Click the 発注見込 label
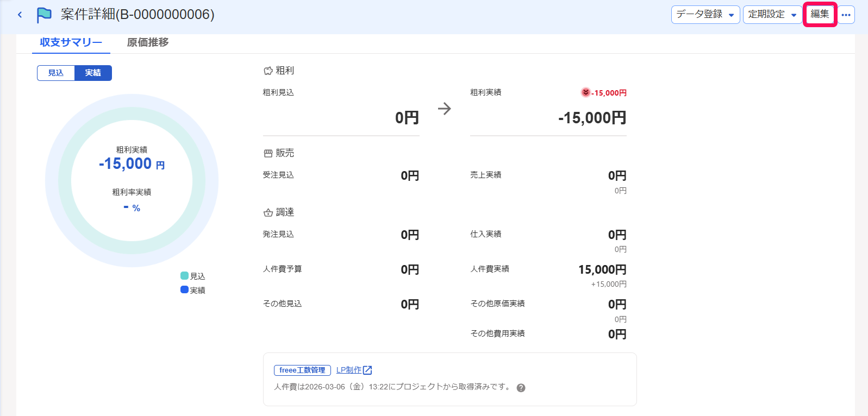This screenshot has width=868, height=416. pyautogui.click(x=278, y=234)
